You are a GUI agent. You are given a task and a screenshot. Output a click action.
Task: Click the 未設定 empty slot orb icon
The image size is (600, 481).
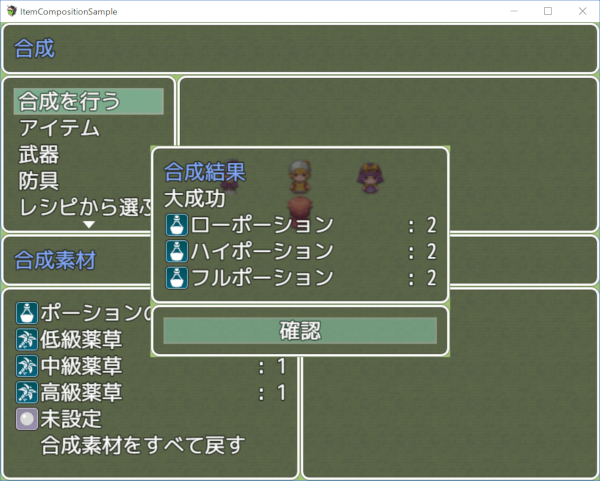[27, 418]
